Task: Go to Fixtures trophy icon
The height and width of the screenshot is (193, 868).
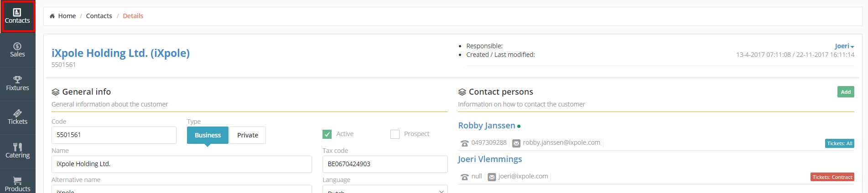Action: pyautogui.click(x=17, y=80)
